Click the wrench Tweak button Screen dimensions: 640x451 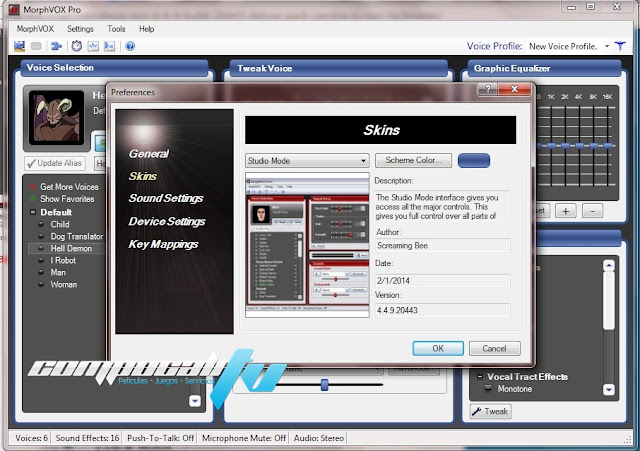pos(490,411)
